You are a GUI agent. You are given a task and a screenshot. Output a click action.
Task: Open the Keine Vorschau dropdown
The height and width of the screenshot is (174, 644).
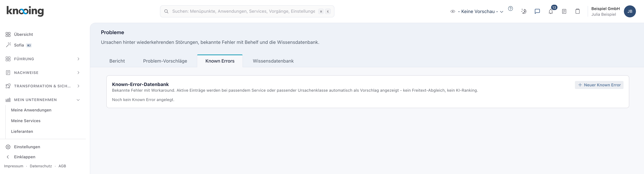(x=480, y=12)
